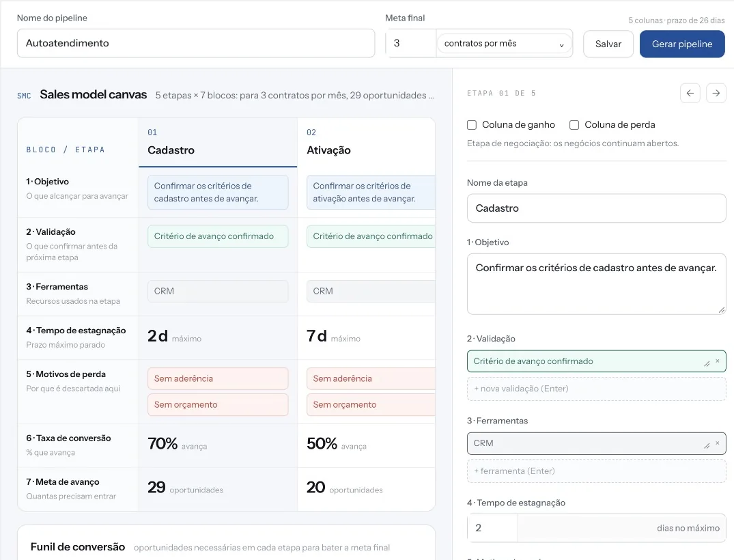
Task: Click CRM tool in Cadastro column
Action: 218,291
